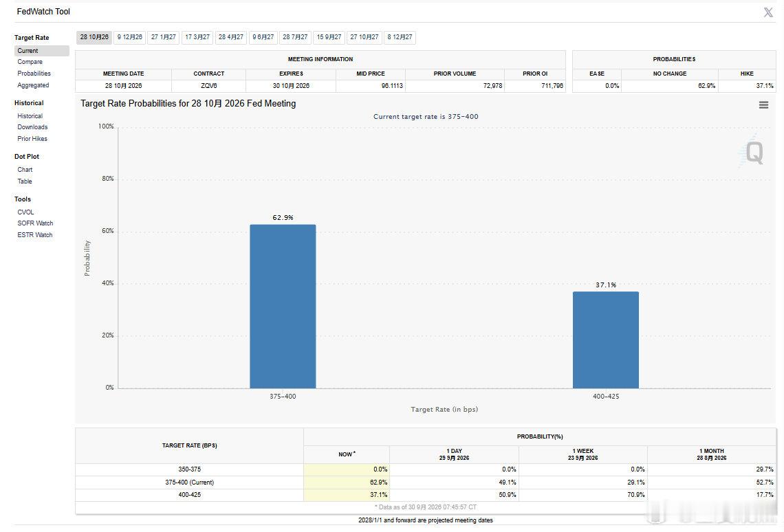Select the 9 12月26 meeting tab
The image size is (784, 532).
pyautogui.click(x=129, y=38)
